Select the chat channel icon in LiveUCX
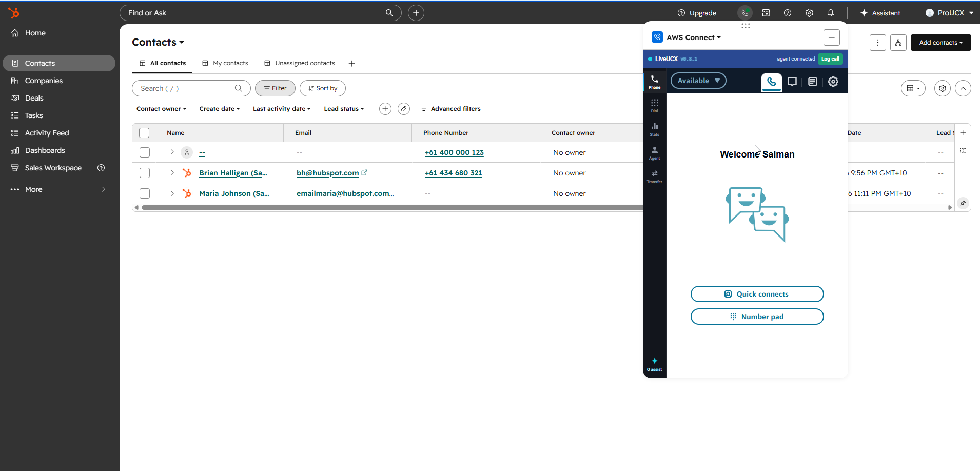The width and height of the screenshot is (980, 471). 792,82
